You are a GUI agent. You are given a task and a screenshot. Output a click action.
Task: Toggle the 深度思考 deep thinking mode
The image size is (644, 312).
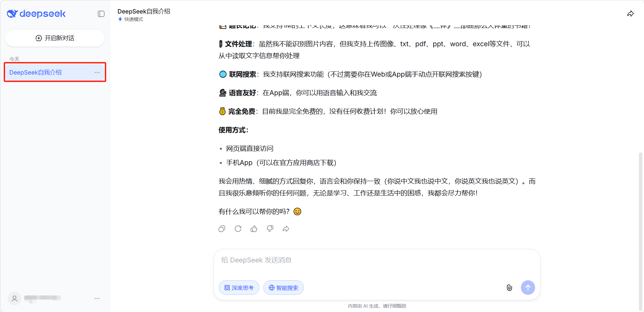(239, 288)
